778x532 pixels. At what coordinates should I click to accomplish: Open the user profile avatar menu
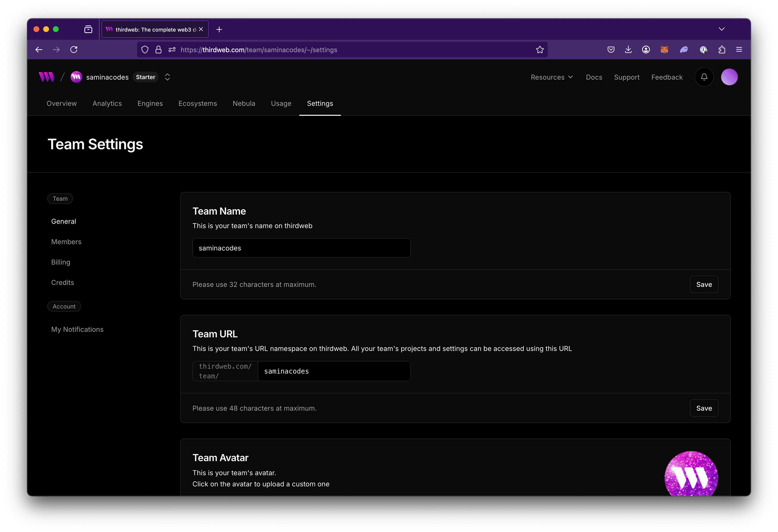pos(729,77)
